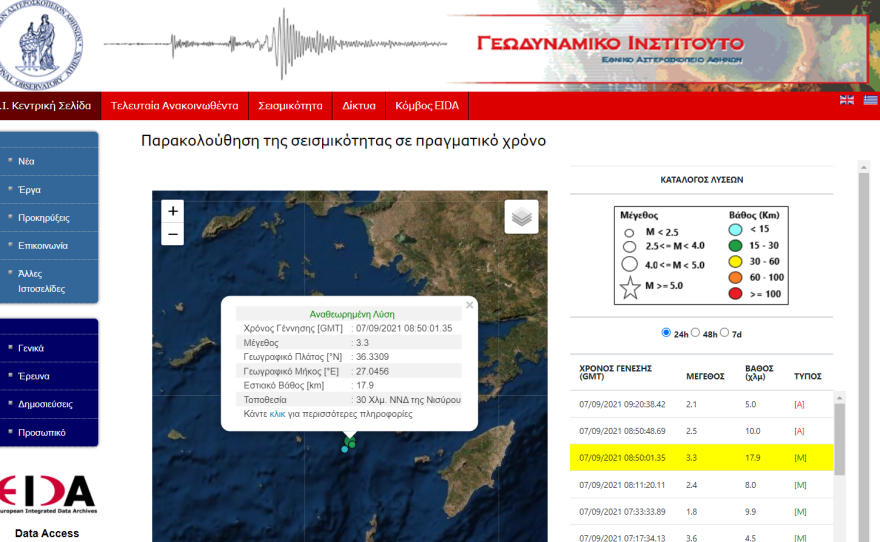Select event row 07/09/2021 08:11:20.11
880x542 pixels.
702,485
